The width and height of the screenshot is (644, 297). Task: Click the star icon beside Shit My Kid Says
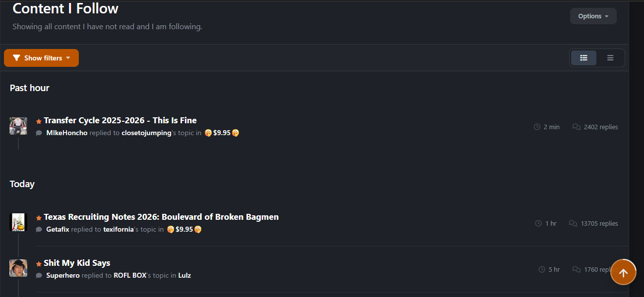click(39, 264)
